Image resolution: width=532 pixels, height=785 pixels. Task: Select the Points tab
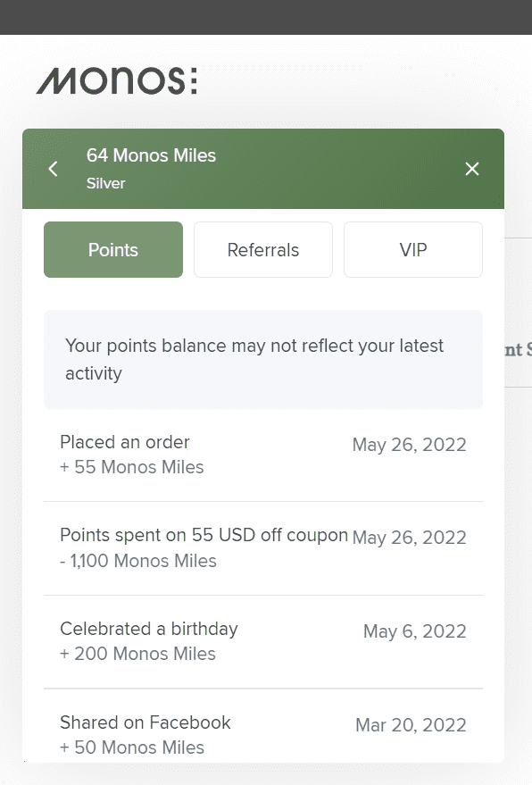coord(113,249)
